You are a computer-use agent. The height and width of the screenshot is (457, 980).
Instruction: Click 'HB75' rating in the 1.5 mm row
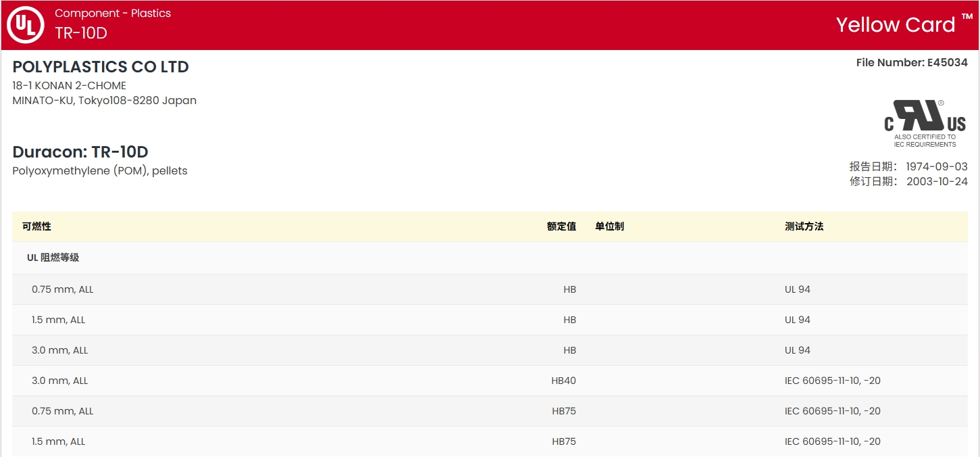click(x=564, y=441)
